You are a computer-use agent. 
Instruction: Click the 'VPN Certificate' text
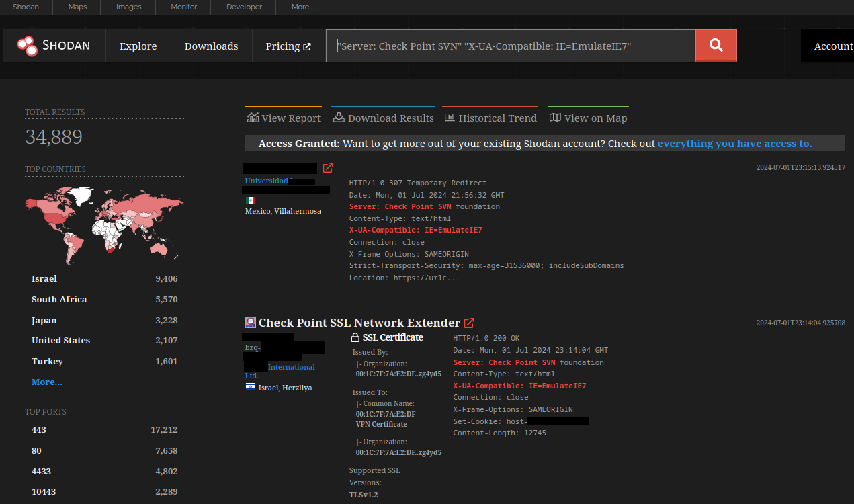(382, 424)
